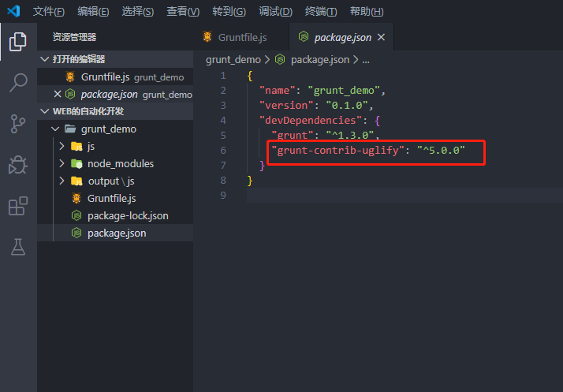The width and height of the screenshot is (563, 392).
Task: Click the grunt icon beside Gruntfile.js in open editors
Action: point(70,77)
